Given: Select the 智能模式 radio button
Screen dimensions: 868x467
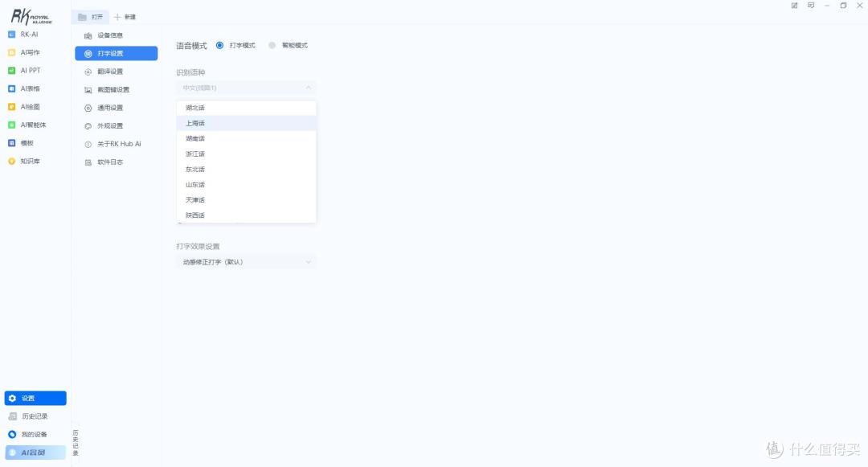Looking at the screenshot, I should [272, 45].
